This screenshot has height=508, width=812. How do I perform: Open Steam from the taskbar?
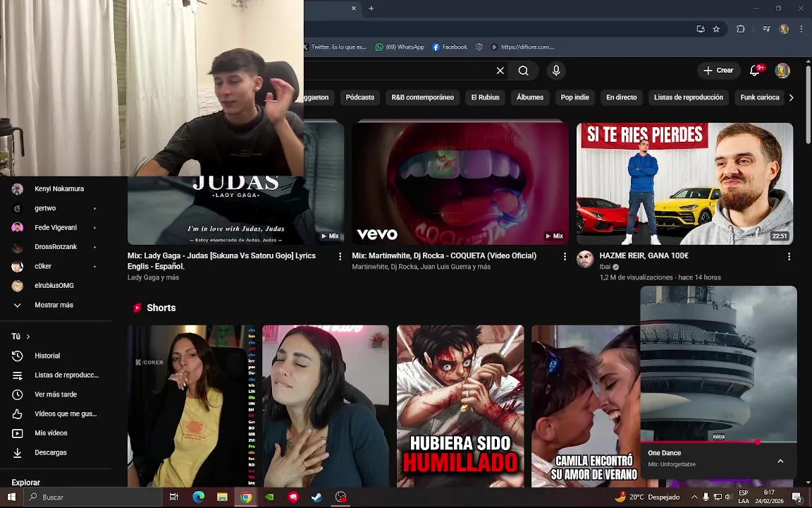pos(316,497)
